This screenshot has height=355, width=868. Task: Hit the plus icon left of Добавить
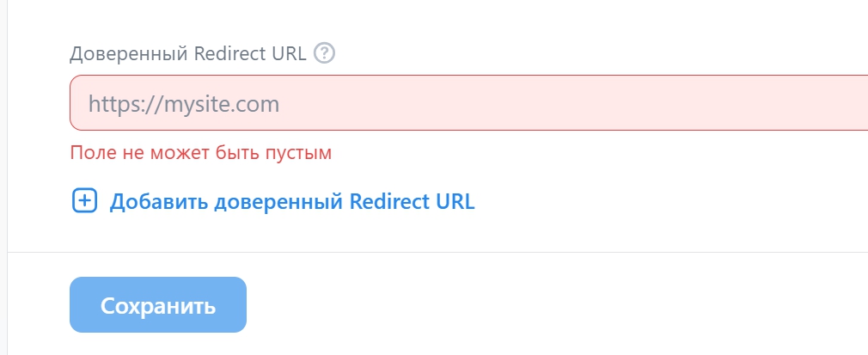pyautogui.click(x=83, y=202)
